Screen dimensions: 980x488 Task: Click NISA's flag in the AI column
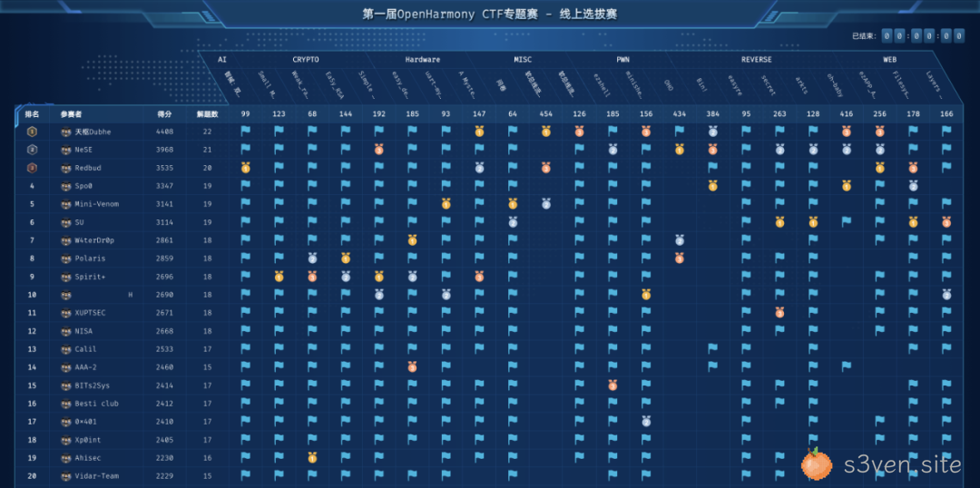coord(246,330)
